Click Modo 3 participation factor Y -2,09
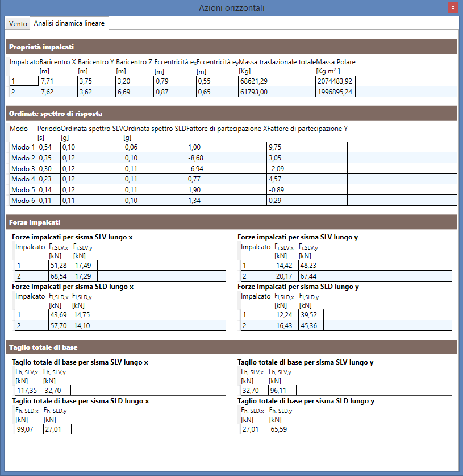Image resolution: width=463 pixels, height=476 pixels. click(x=307, y=169)
